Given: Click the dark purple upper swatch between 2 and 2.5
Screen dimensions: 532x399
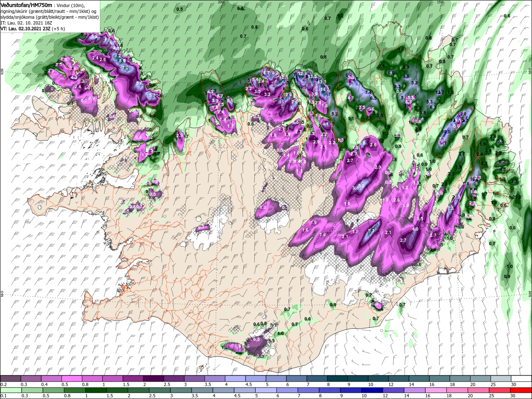Looking at the screenshot, I should pyautogui.click(x=153, y=378).
